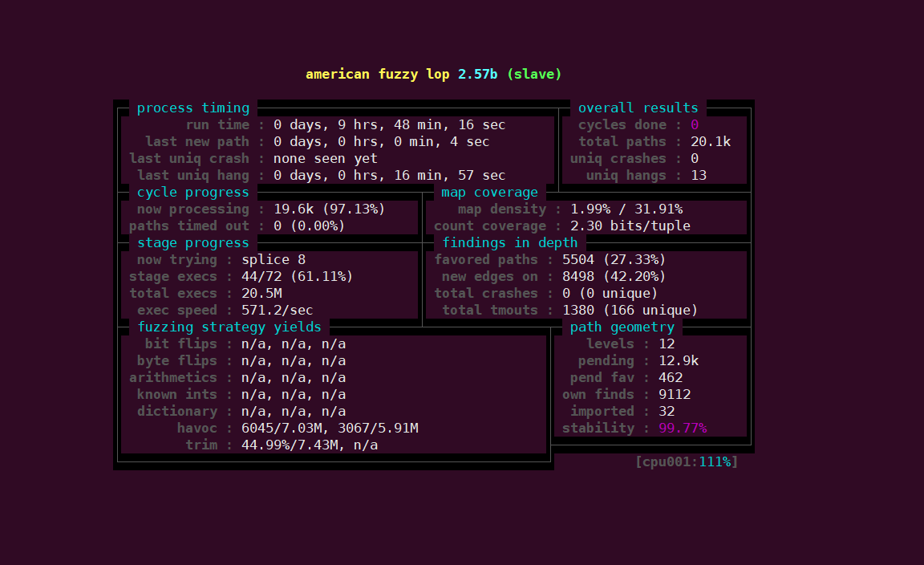Screen dimensions: 924x565
Task: Click the 'cycle progress' section header
Action: (193, 193)
